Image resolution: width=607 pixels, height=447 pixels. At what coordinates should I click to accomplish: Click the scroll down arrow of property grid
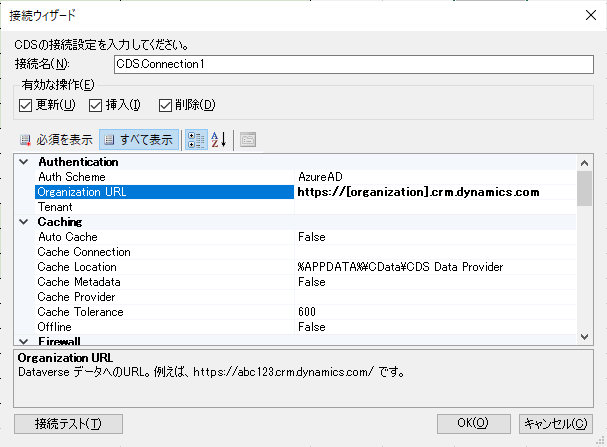point(585,337)
